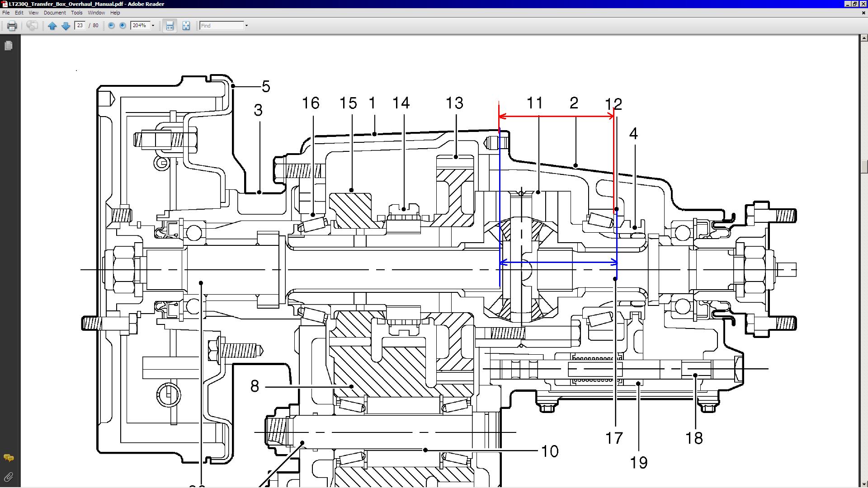
Task: Toggle fit one full page view
Action: pyautogui.click(x=186, y=26)
